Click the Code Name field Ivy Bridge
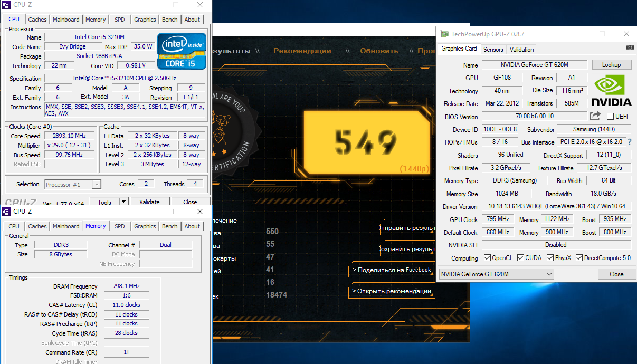 (73, 46)
